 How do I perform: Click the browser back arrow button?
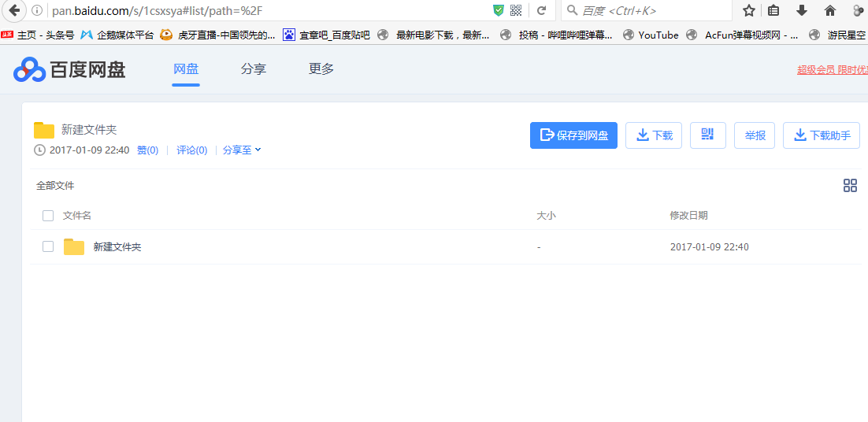14,10
